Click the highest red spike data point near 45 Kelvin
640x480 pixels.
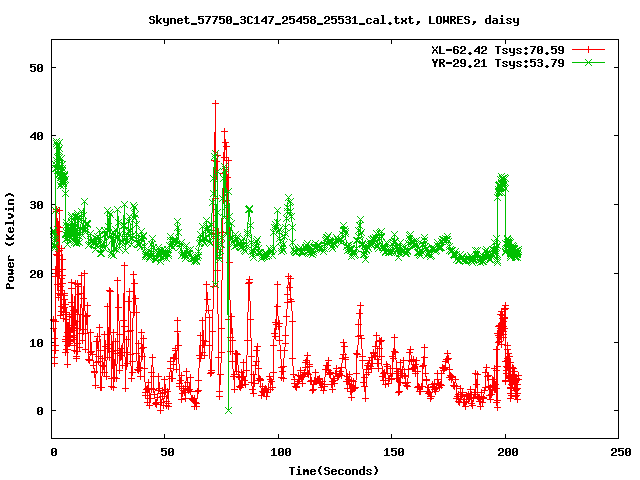216,104
